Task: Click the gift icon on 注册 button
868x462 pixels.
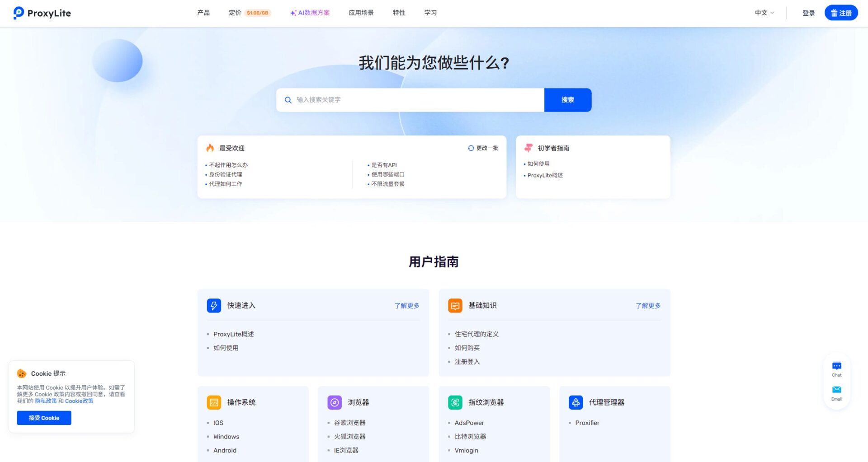Action: point(834,13)
